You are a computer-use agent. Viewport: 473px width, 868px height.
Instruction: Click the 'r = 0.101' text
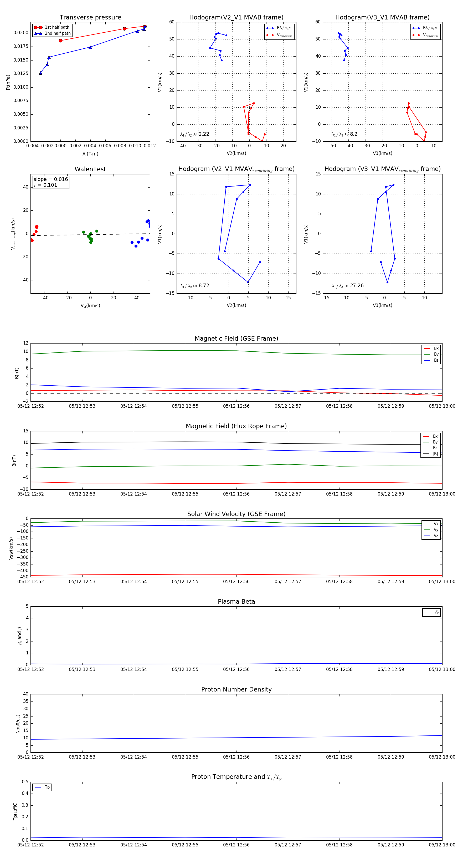(45, 185)
